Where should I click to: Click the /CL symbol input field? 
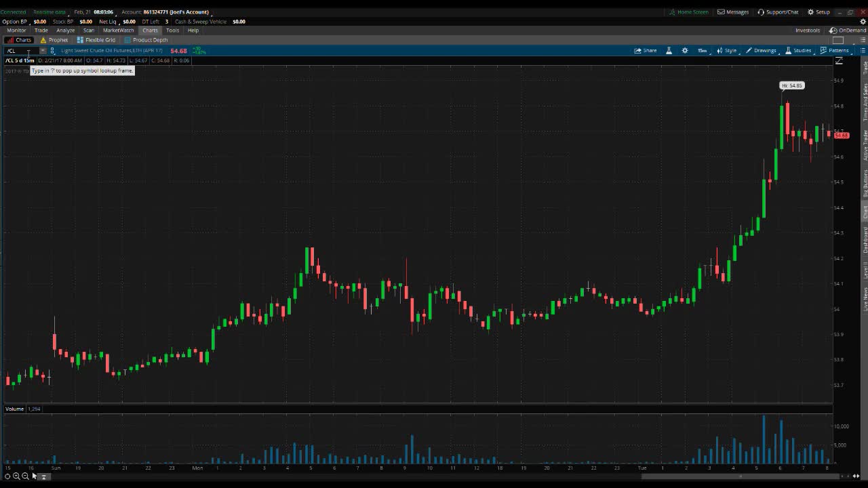click(x=21, y=51)
